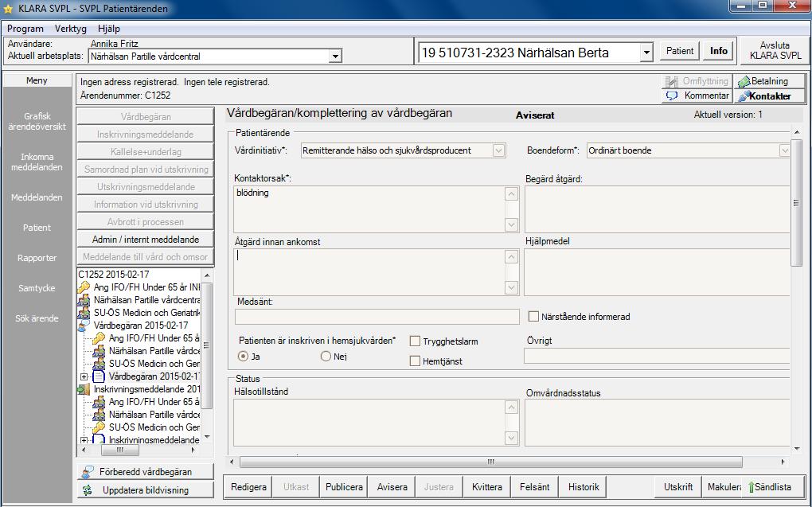Click form vertical scrollbar thumb

pos(796,203)
